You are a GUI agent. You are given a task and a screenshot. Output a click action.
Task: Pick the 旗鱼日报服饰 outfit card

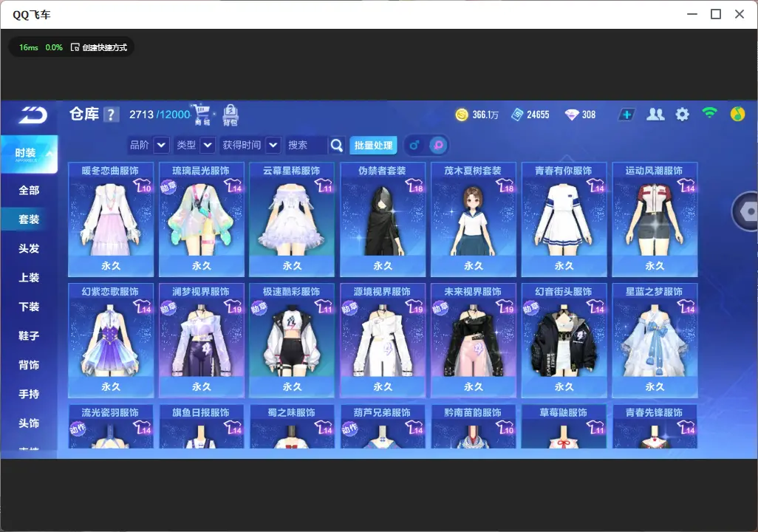[201, 426]
